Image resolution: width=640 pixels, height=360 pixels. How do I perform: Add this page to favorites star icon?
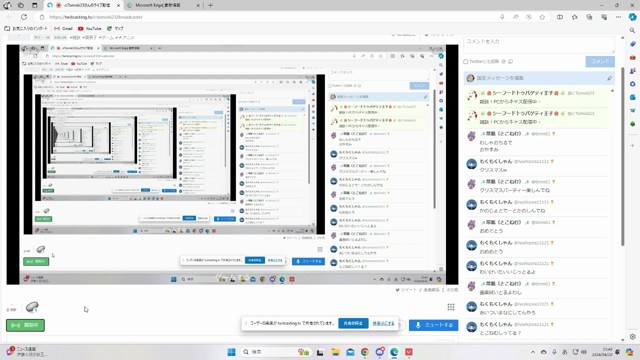542,17
